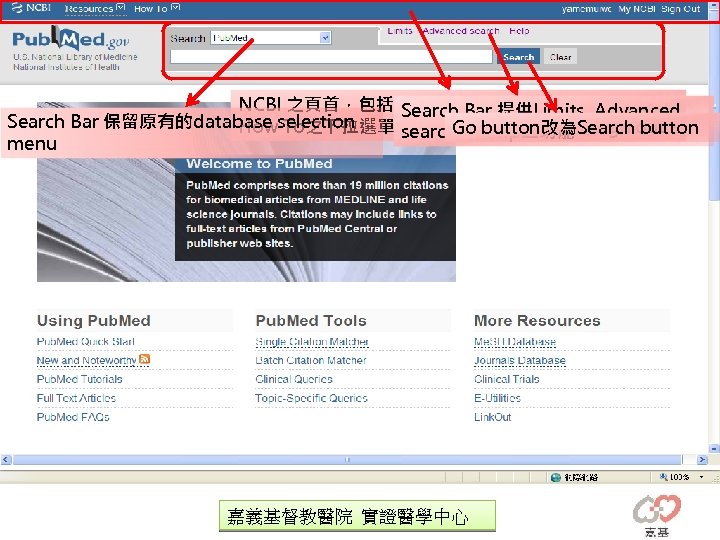
Task: Click vertical scrollbar down arrow
Action: coord(714,448)
